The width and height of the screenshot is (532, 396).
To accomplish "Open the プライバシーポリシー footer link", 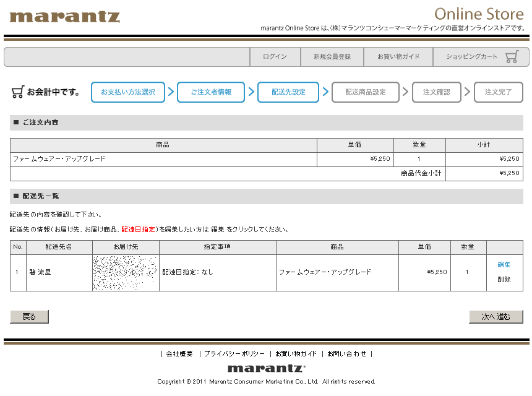I will pyautogui.click(x=234, y=354).
